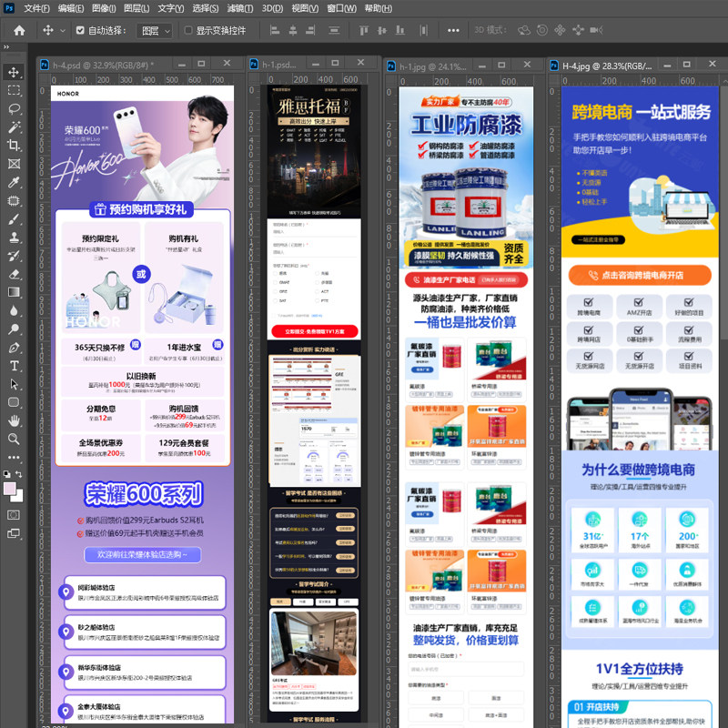Align top edges of layers
The width and height of the screenshot is (728, 728).
click(x=364, y=31)
